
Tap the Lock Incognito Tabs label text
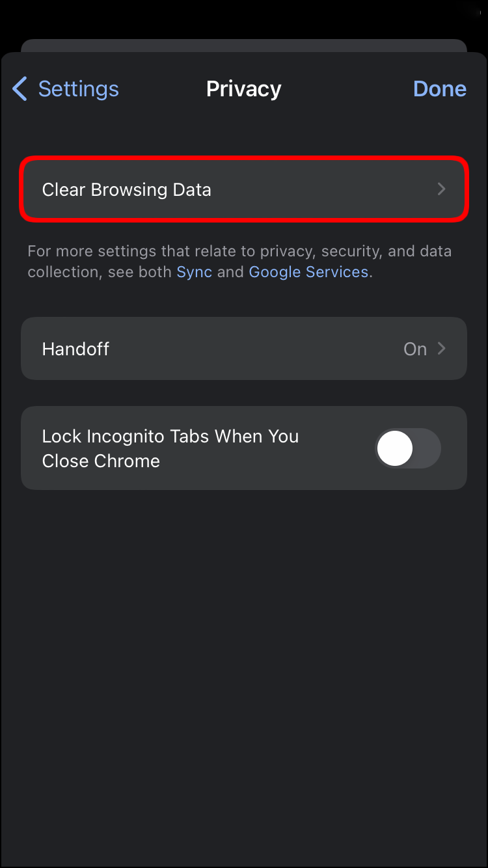coord(170,448)
